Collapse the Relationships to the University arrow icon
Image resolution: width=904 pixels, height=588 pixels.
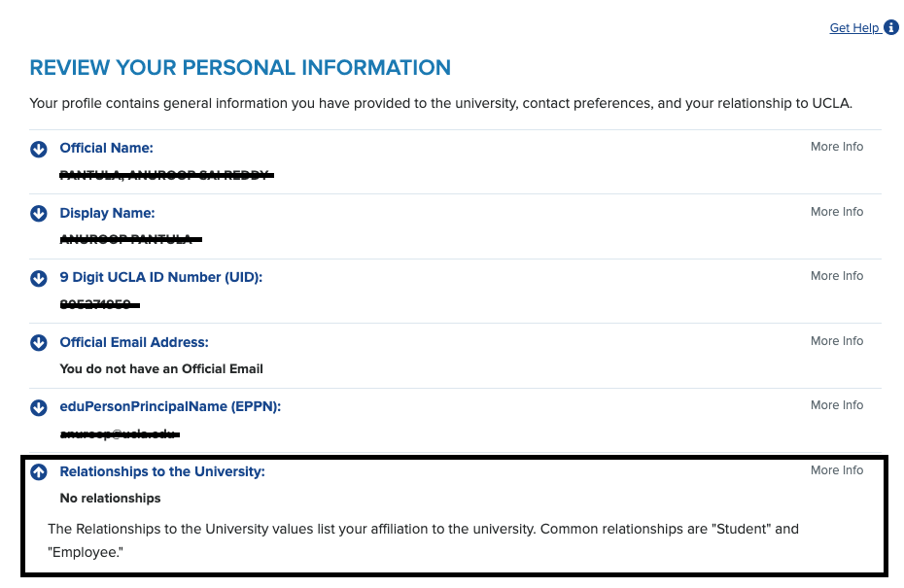[39, 472]
